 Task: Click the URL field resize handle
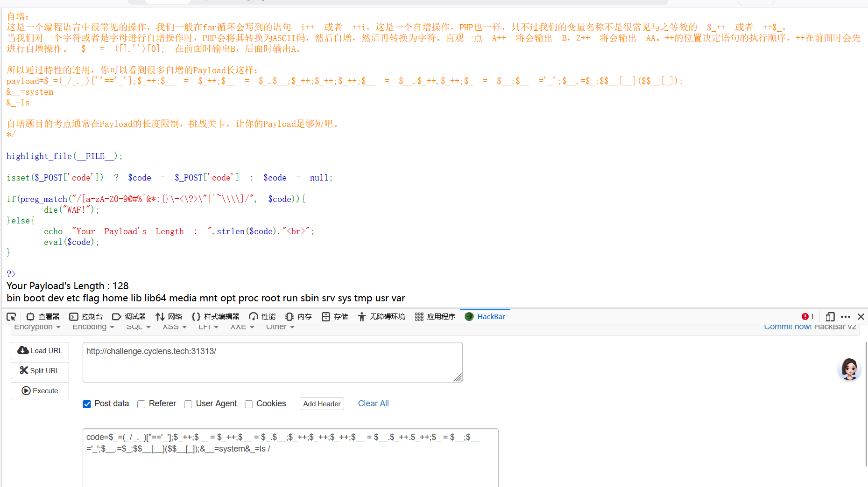458,377
